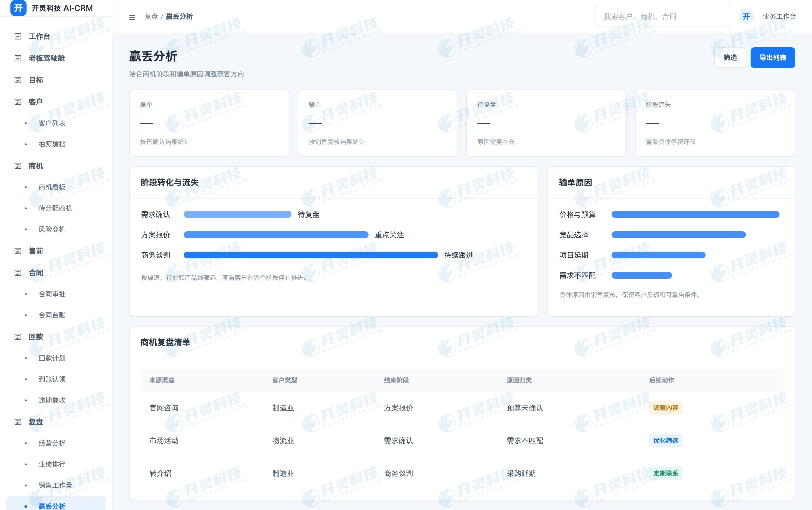
Task: Click the icon next to 商机
Action: tap(18, 166)
